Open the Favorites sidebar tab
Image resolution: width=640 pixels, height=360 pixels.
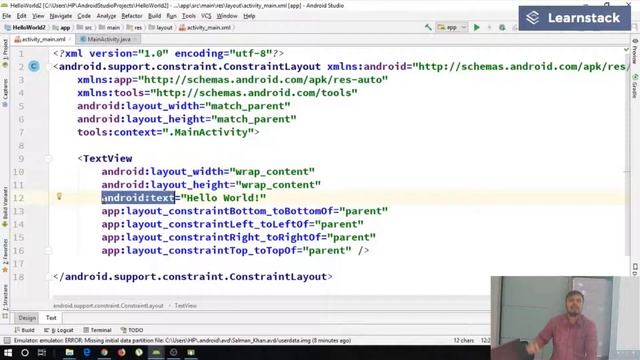pyautogui.click(x=5, y=256)
